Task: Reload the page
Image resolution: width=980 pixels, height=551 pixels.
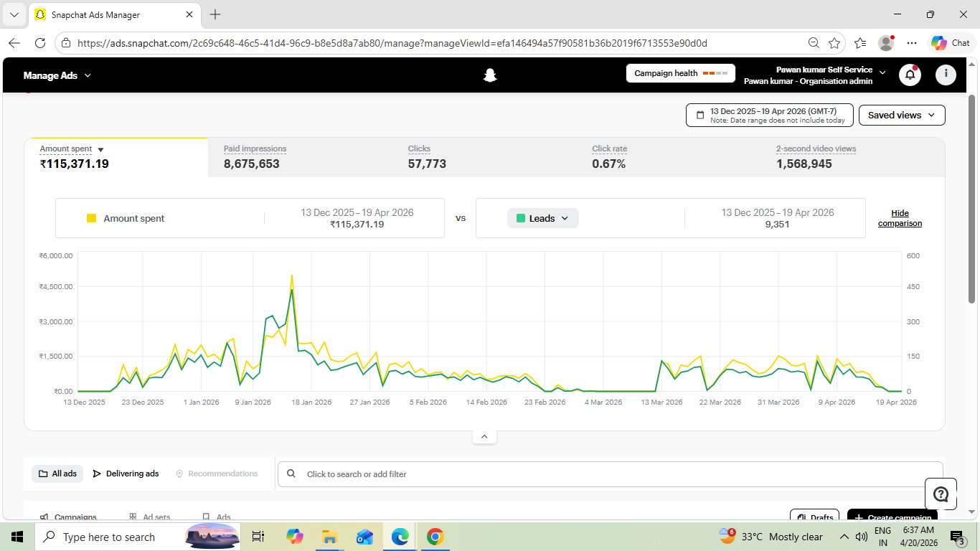Action: (40, 43)
